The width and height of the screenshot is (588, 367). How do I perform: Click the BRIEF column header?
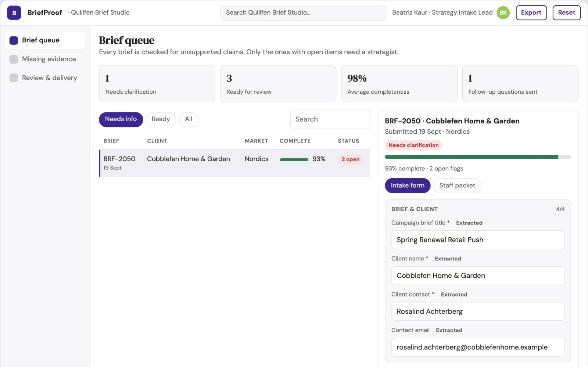[x=111, y=141]
